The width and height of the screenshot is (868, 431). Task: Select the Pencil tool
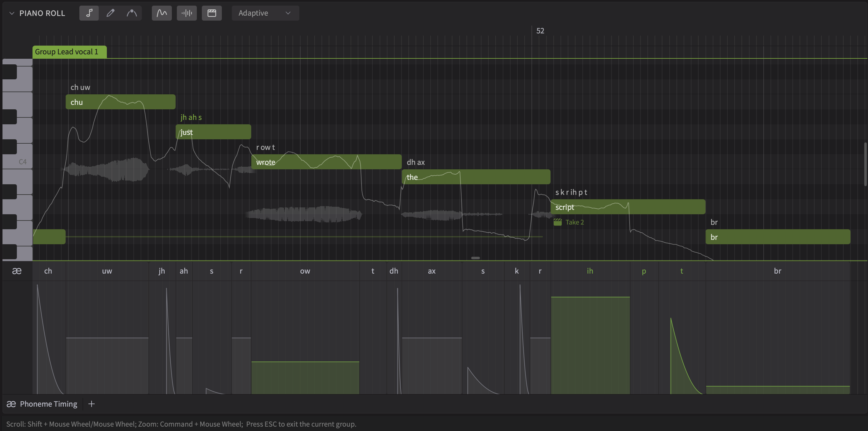(111, 13)
